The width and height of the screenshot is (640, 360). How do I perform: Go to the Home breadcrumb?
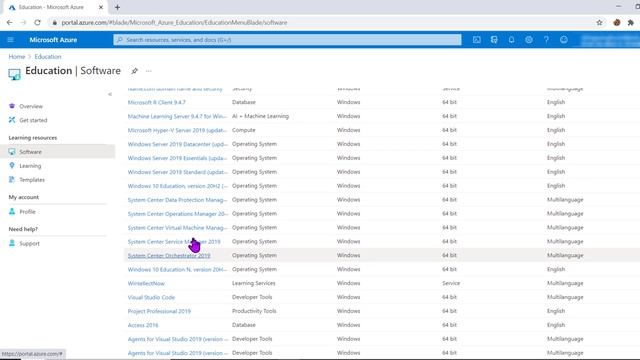[x=17, y=56]
